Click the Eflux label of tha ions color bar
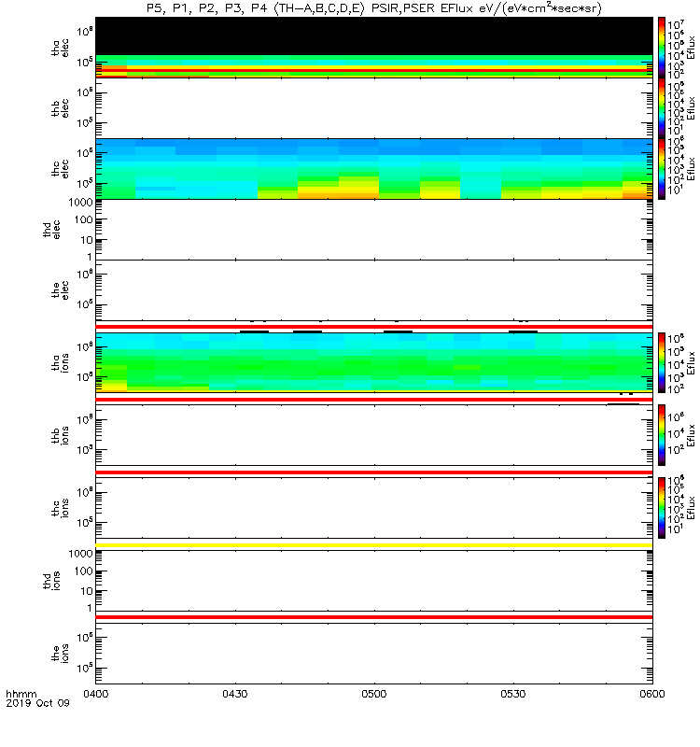Screen dimensions: 700x747 [x=691, y=363]
